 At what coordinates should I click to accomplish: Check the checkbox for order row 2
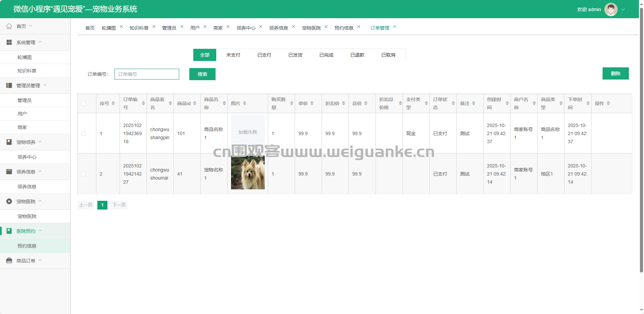tap(84, 174)
